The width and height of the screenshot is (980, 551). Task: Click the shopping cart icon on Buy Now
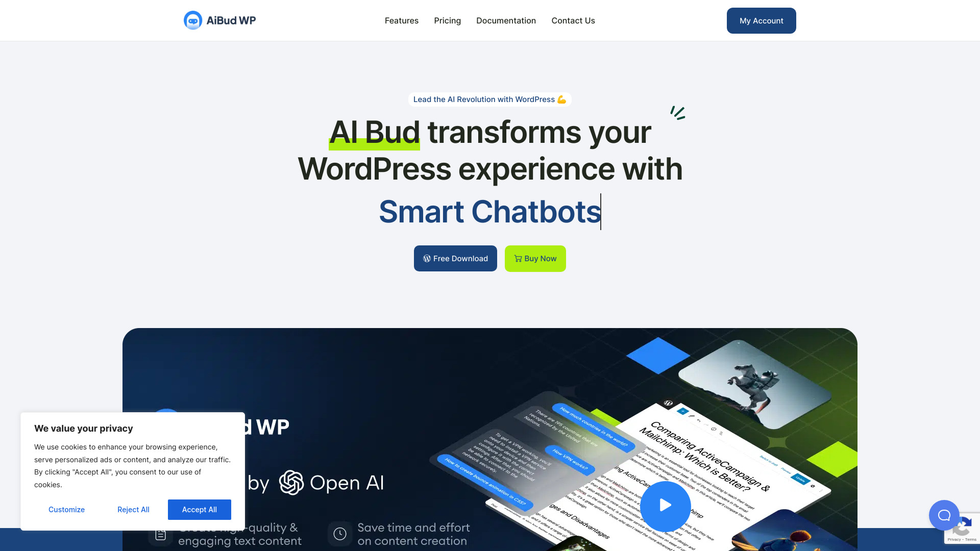point(518,258)
